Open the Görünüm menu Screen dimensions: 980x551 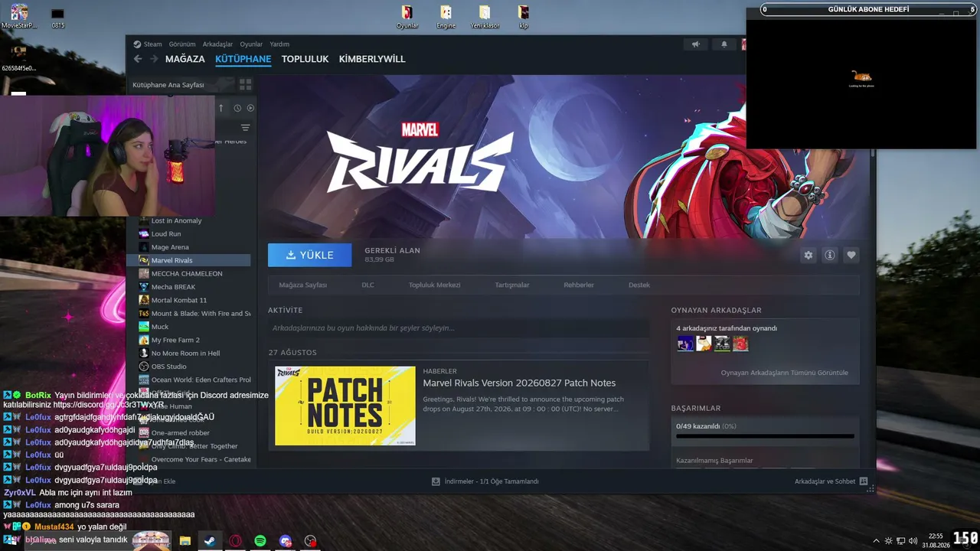(182, 44)
